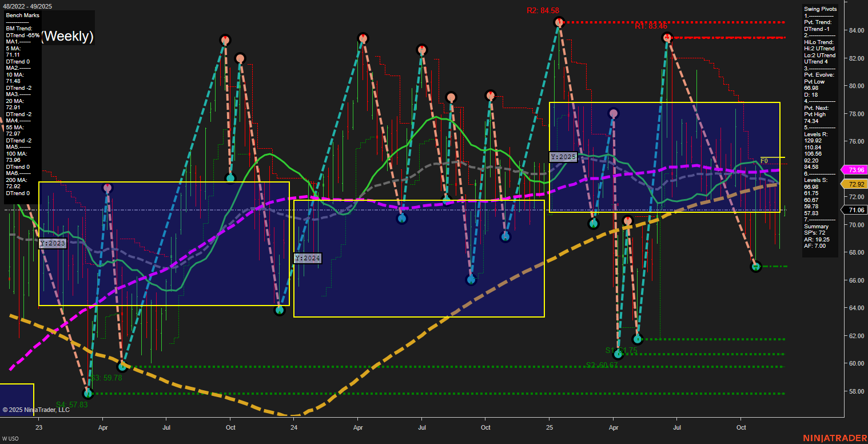Viewport: 868px width, 444px height.
Task: Click the "Levels S:" label
Action: [816, 180]
